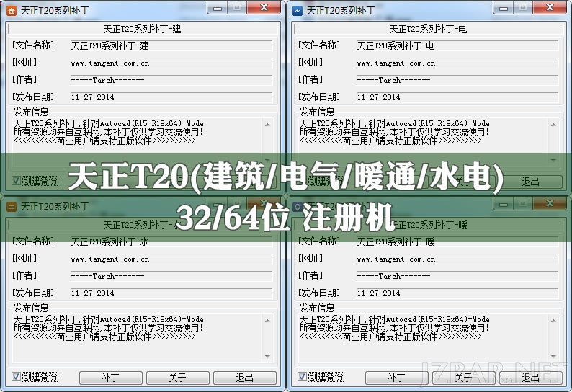Maximize button of the 建 patch window
The width and height of the screenshot is (572, 392).
tap(237, 8)
